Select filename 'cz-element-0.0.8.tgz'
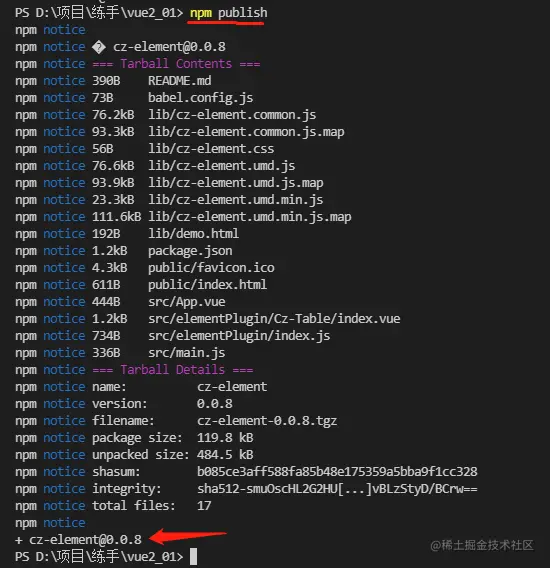Viewport: 550px width, 568px height. click(267, 421)
